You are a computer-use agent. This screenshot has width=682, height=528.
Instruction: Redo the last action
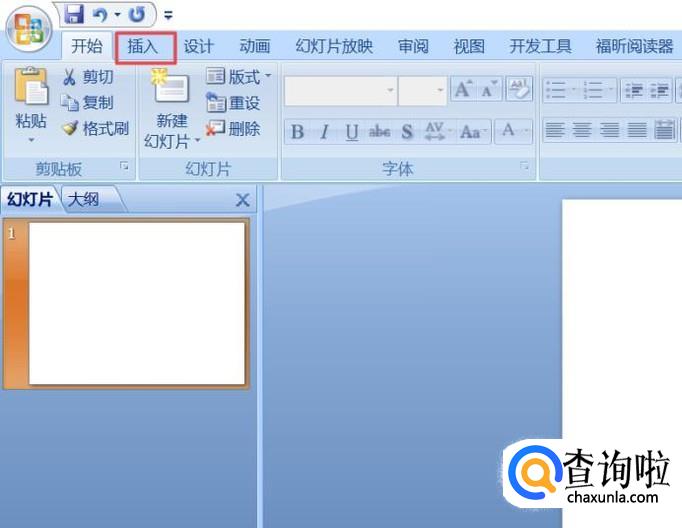(137, 15)
